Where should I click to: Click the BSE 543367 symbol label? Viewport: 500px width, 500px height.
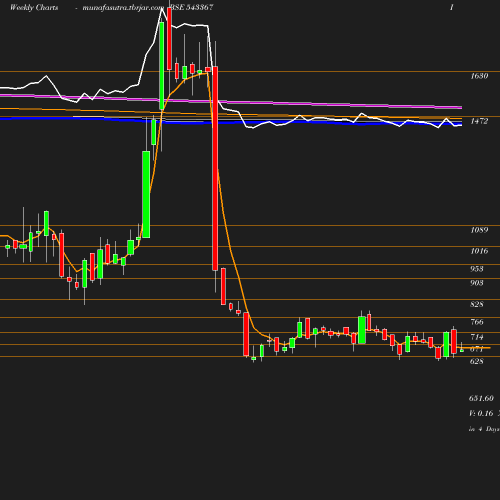point(192,7)
